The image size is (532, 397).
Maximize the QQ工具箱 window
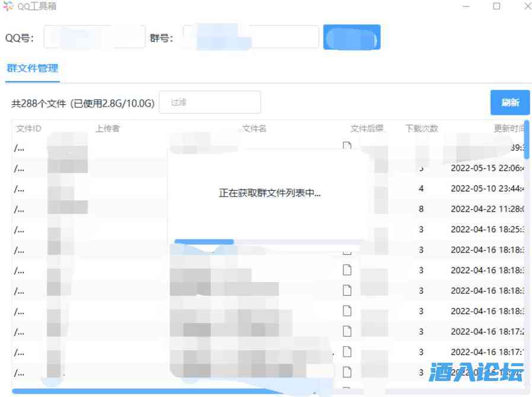pyautogui.click(x=496, y=7)
